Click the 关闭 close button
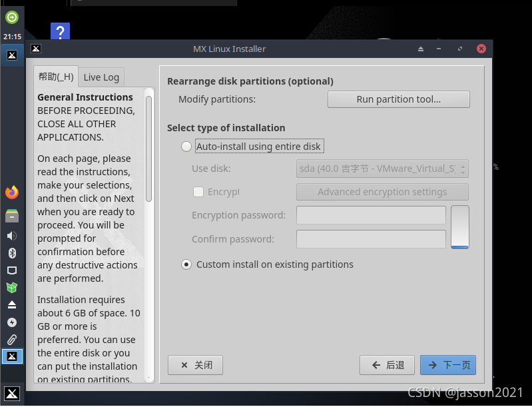The image size is (532, 407). pos(196,365)
